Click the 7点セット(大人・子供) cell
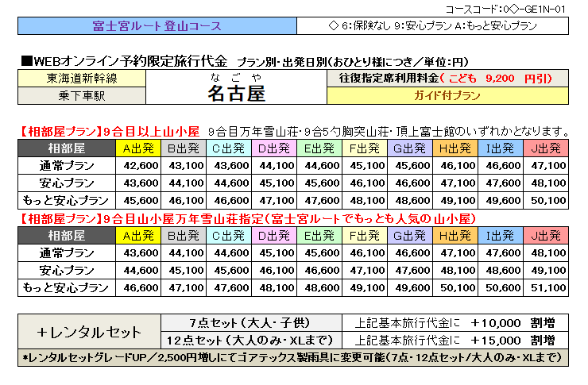The height and width of the screenshot is (385, 588). tap(251, 323)
